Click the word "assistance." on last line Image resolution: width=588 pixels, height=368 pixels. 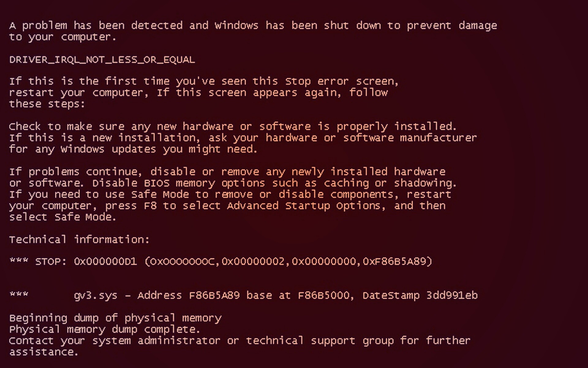click(43, 352)
